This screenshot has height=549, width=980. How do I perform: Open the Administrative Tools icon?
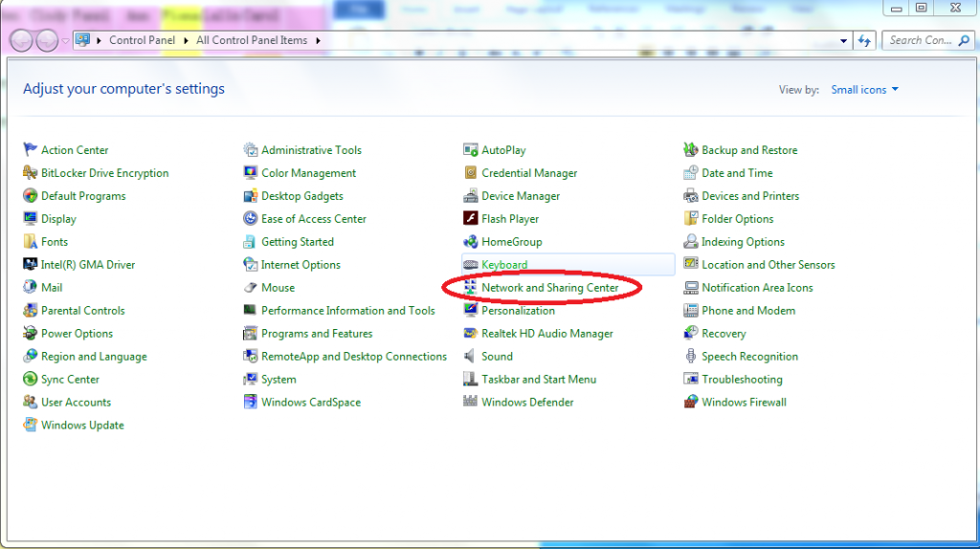[x=250, y=150]
